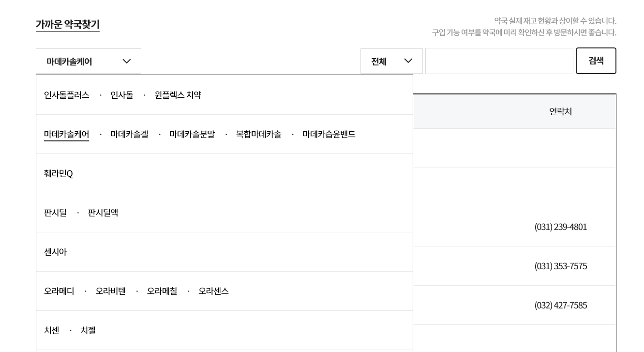Select 오라메칠 option
This screenshot has height=352, width=644.
pos(162,291)
